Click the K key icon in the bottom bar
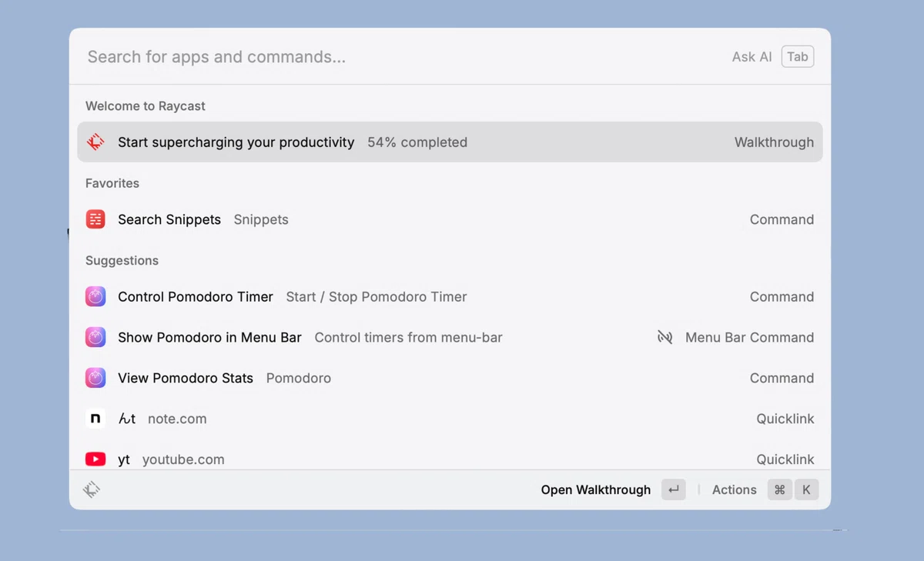Viewport: 924px width, 561px height. tap(807, 489)
